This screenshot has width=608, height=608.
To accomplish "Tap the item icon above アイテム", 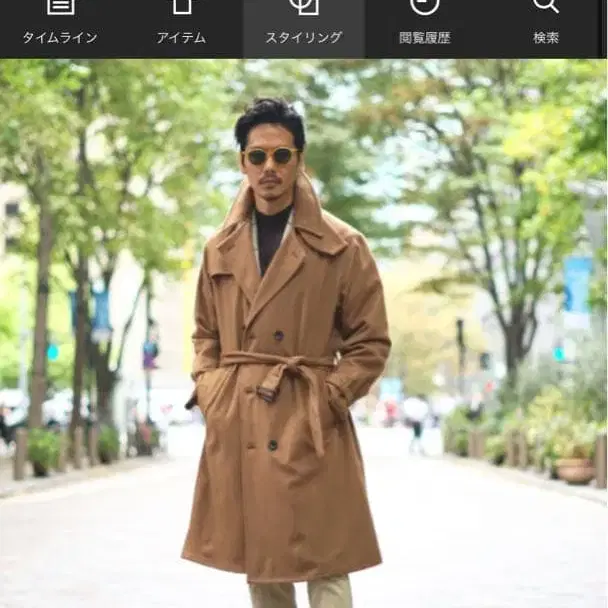I will pyautogui.click(x=182, y=7).
